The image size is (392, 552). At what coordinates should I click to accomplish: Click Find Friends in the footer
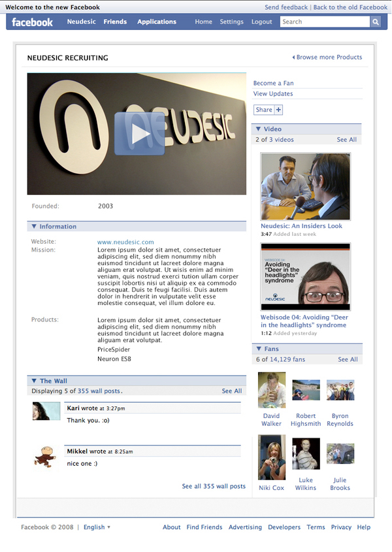pyautogui.click(x=204, y=527)
